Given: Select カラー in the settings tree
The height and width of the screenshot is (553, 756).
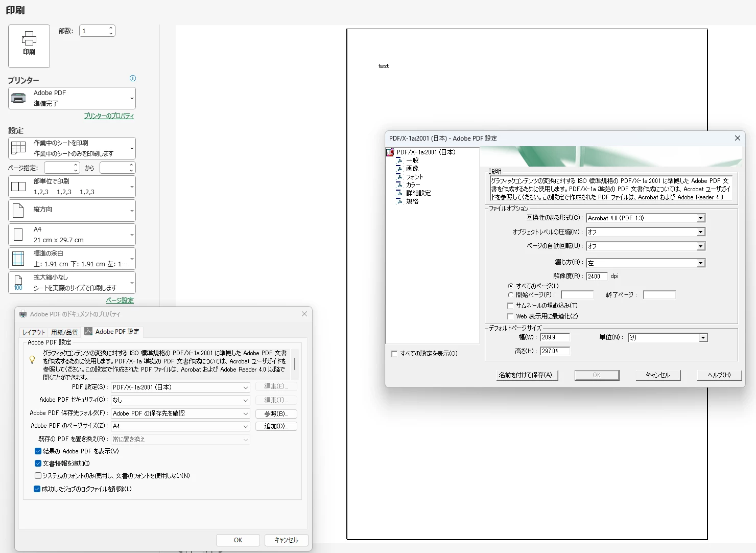Looking at the screenshot, I should click(413, 185).
